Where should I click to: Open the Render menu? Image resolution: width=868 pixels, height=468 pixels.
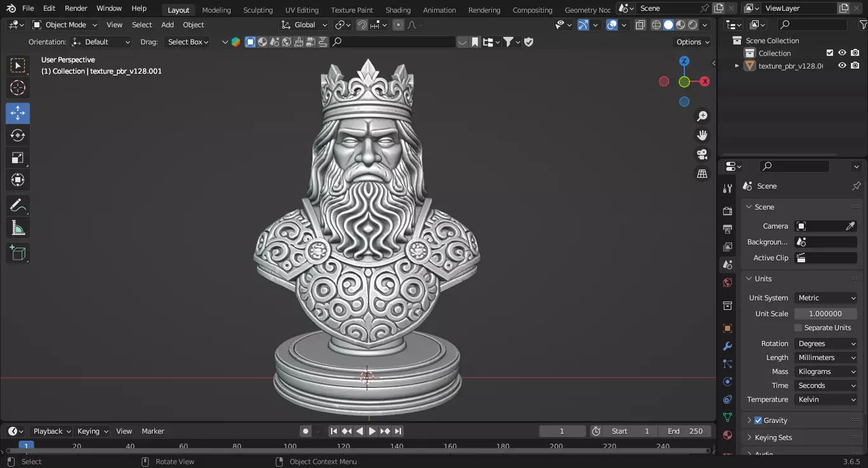76,8
